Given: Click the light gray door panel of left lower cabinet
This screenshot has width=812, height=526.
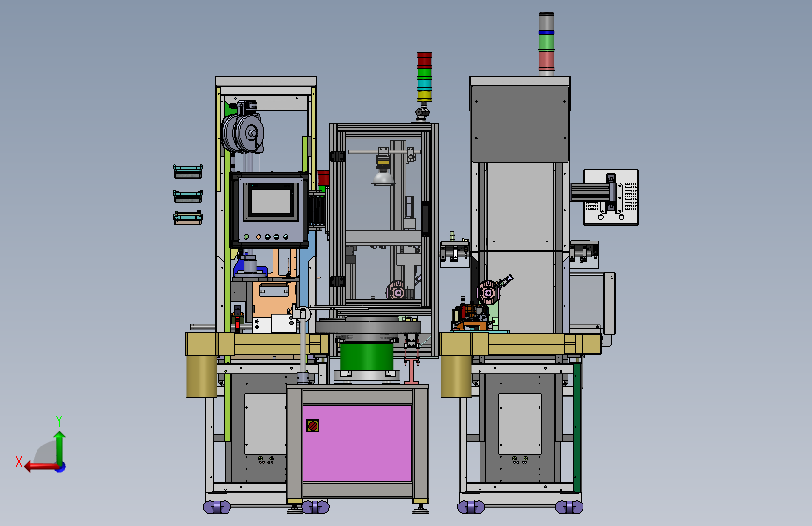Looking at the screenshot, I should [265, 424].
